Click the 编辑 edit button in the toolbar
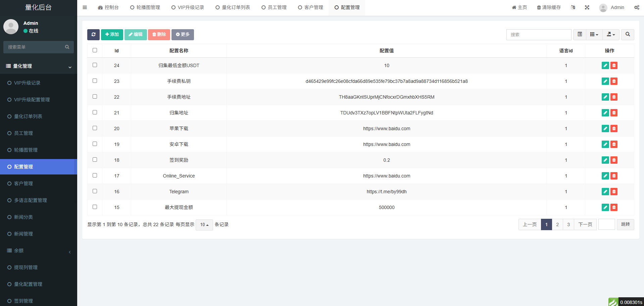Screen dimensions: 644x306 [136, 35]
